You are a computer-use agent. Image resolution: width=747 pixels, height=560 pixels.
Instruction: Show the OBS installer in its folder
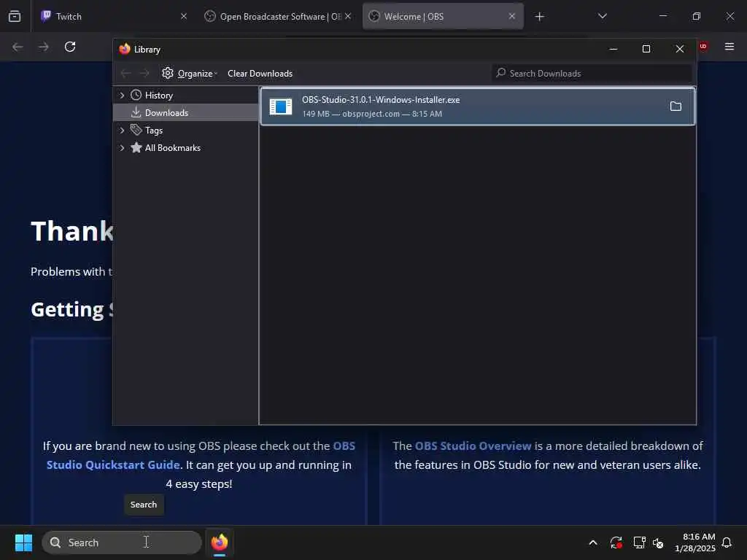coord(676,106)
